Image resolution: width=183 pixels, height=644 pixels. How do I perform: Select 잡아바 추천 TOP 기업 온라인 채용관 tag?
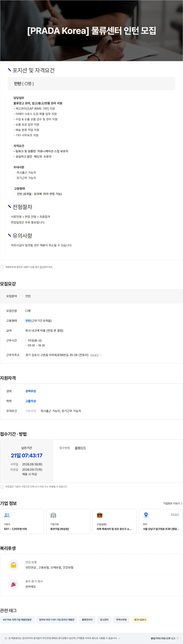click(x=57, y=619)
